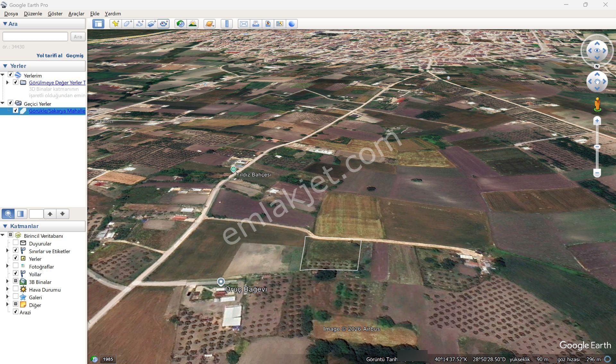Click the hand icon in the move joystick
616x364 pixels.
(597, 82)
